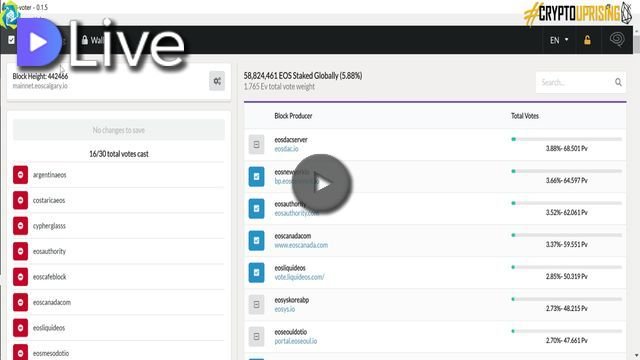Click the search magnifier icon

click(x=618, y=82)
